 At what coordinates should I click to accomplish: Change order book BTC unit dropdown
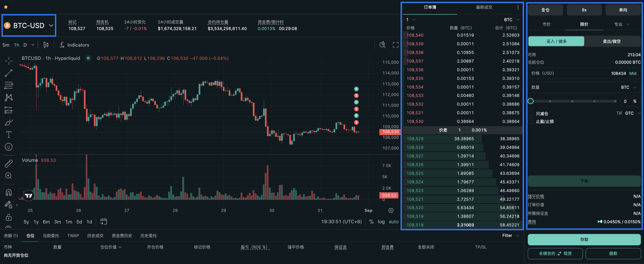[512, 20]
